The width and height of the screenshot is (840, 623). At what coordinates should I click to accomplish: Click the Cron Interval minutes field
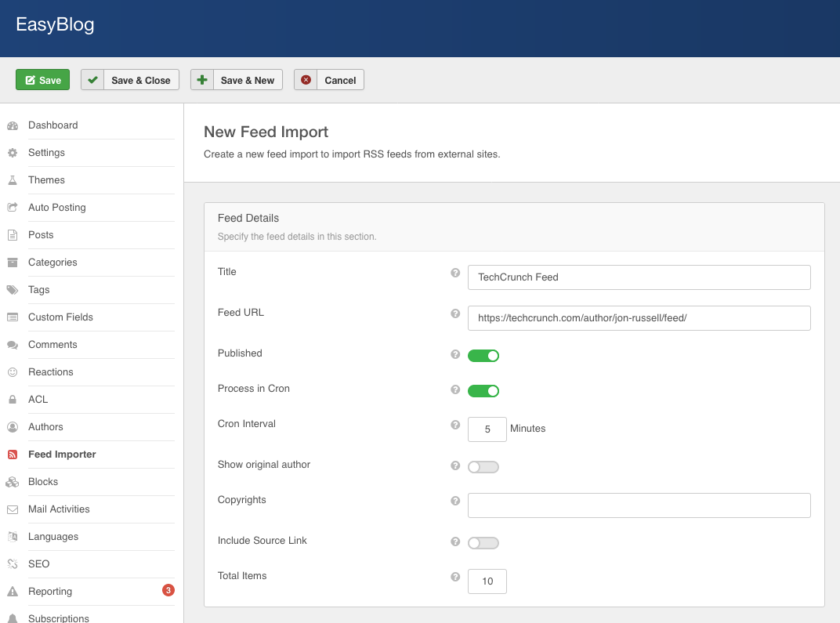click(x=487, y=429)
